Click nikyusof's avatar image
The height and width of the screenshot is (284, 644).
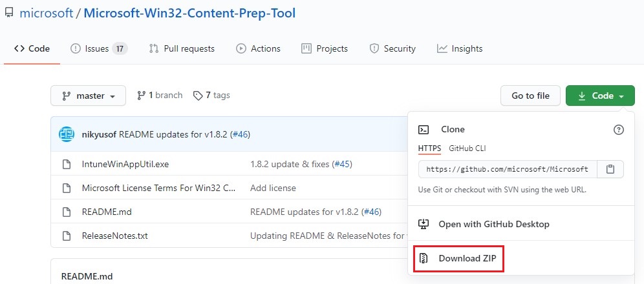point(67,134)
